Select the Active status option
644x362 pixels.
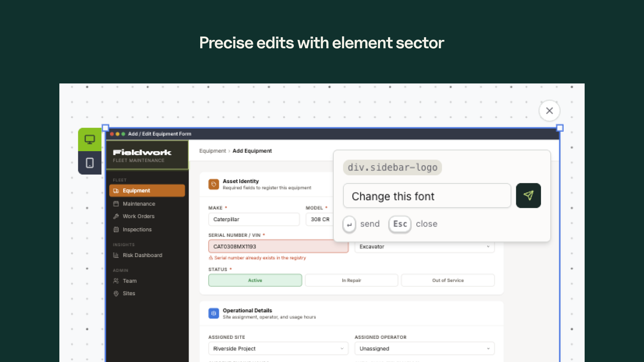coord(255,280)
